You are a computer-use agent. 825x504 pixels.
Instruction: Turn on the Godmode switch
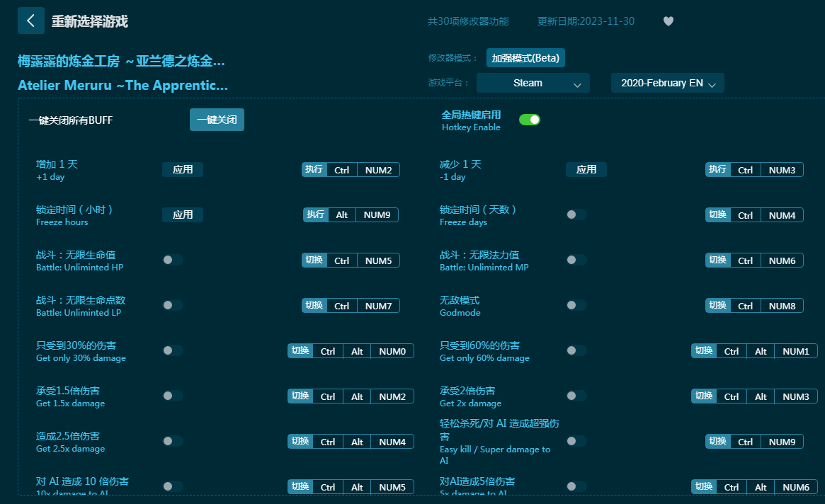pyautogui.click(x=576, y=305)
